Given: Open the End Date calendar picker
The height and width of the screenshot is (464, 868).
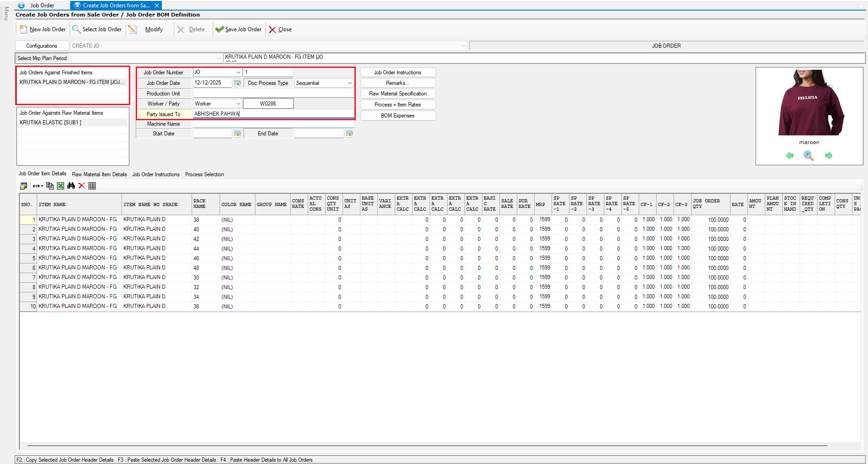Looking at the screenshot, I should 349,134.
